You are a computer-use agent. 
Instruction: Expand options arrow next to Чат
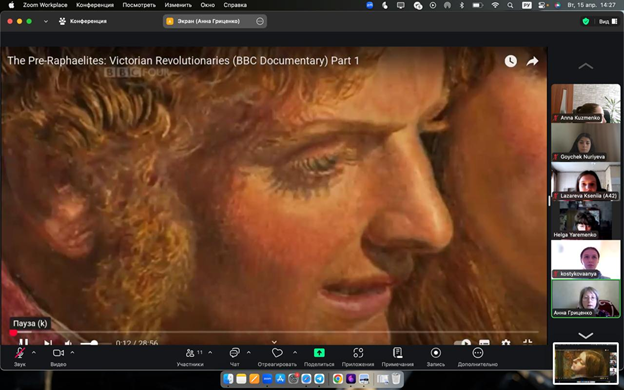click(249, 352)
